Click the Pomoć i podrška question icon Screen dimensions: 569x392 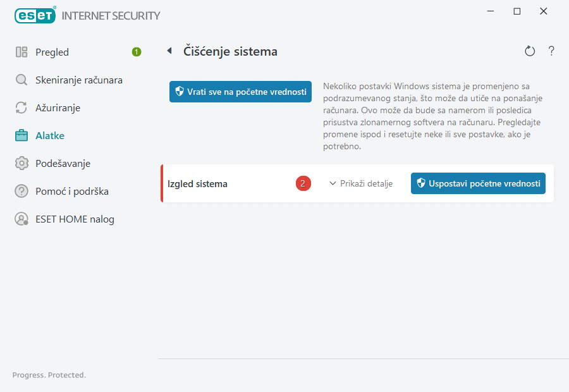click(21, 191)
